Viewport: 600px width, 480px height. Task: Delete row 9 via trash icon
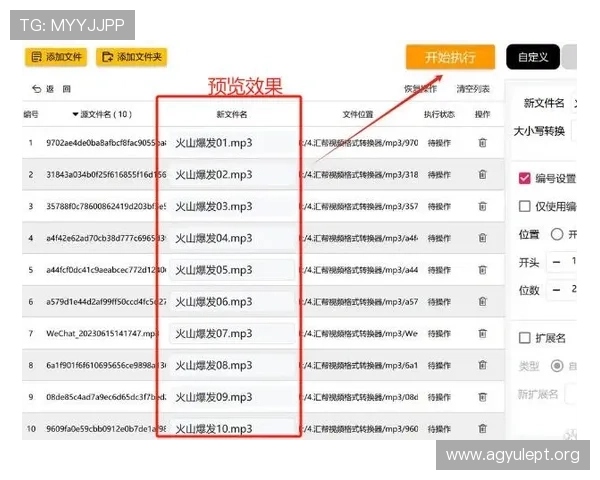pos(483,397)
